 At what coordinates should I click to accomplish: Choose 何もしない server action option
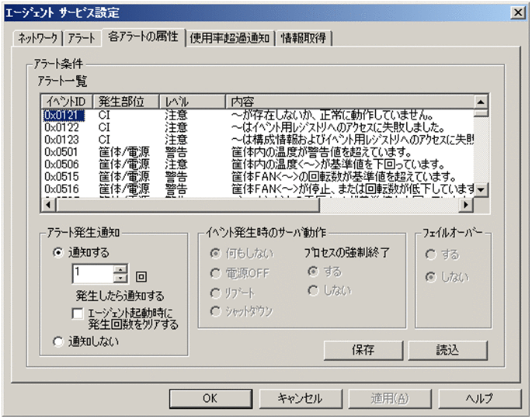[242, 254]
